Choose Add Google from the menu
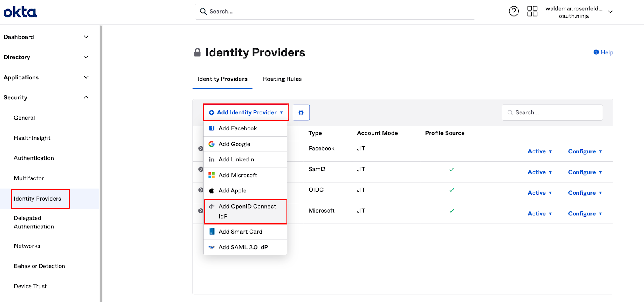 click(245, 144)
